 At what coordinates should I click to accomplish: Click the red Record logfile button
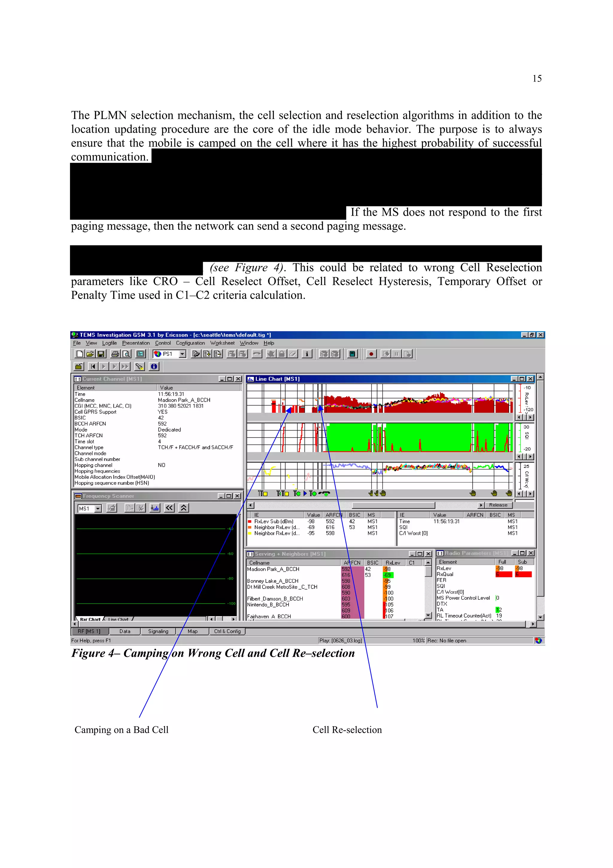pyautogui.click(x=371, y=354)
